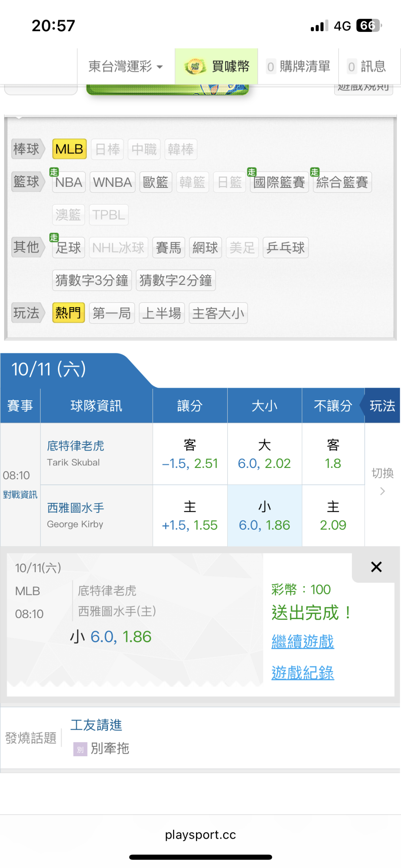Open the 工友請進 hot topic
Viewport: 401px width, 868px height.
coord(96,725)
